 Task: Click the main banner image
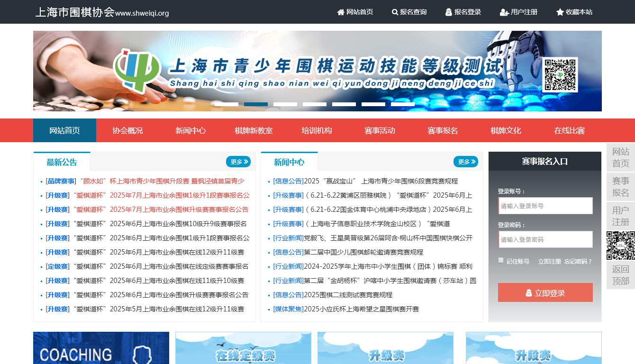point(317,71)
